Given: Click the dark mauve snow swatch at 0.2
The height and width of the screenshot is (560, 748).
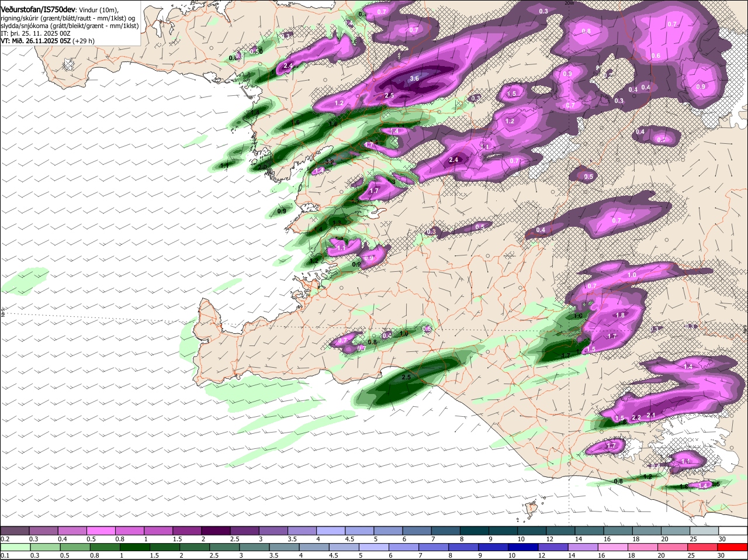Looking at the screenshot, I should point(15,530).
